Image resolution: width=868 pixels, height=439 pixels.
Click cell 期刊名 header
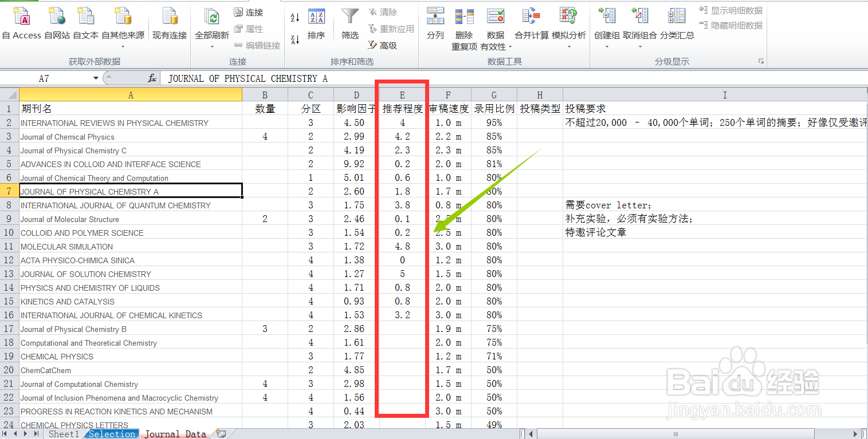tap(131, 109)
